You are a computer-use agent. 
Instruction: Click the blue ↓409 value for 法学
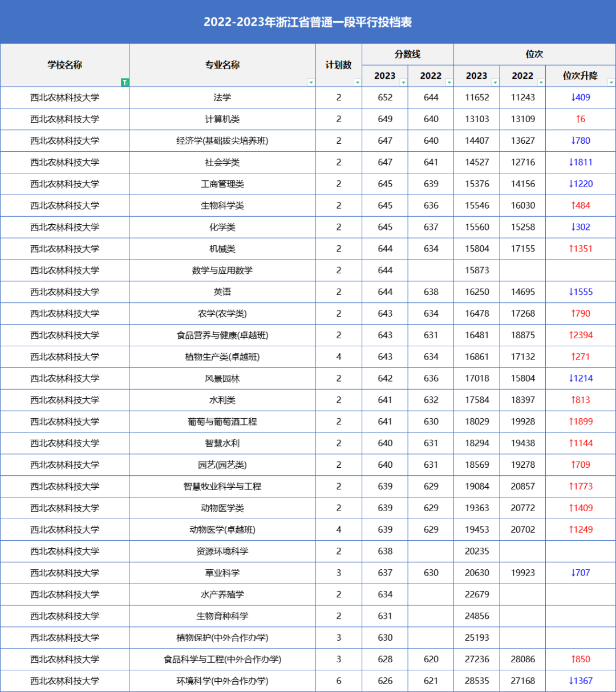click(x=581, y=97)
